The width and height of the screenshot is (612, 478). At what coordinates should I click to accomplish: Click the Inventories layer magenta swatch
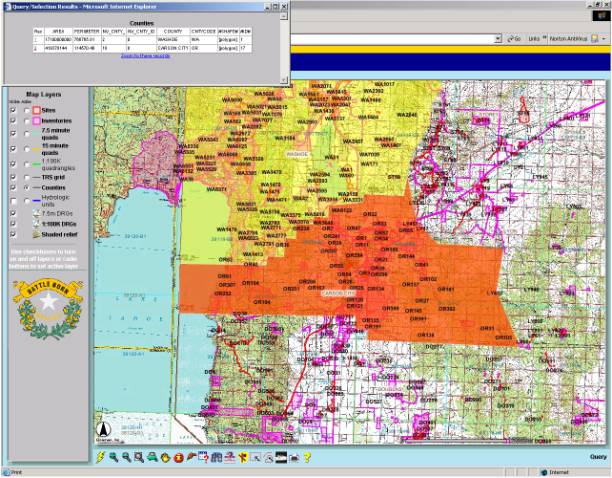click(x=34, y=121)
